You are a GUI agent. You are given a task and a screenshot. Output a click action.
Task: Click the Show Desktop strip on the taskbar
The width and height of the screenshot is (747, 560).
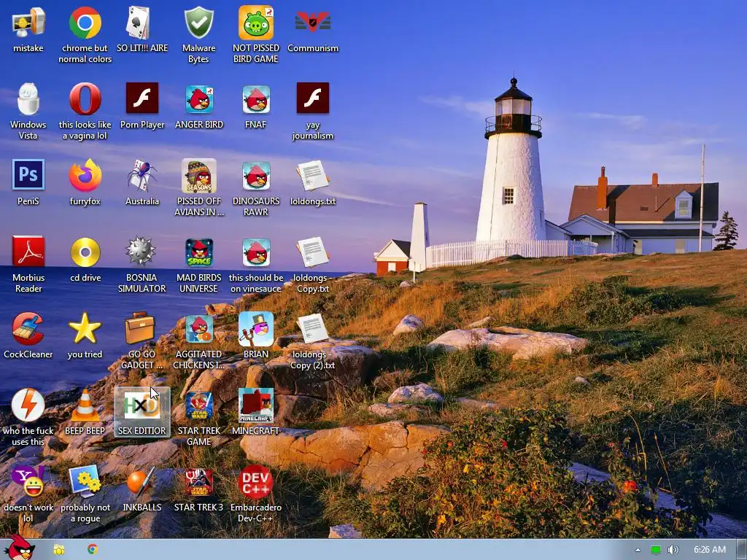pos(741,550)
